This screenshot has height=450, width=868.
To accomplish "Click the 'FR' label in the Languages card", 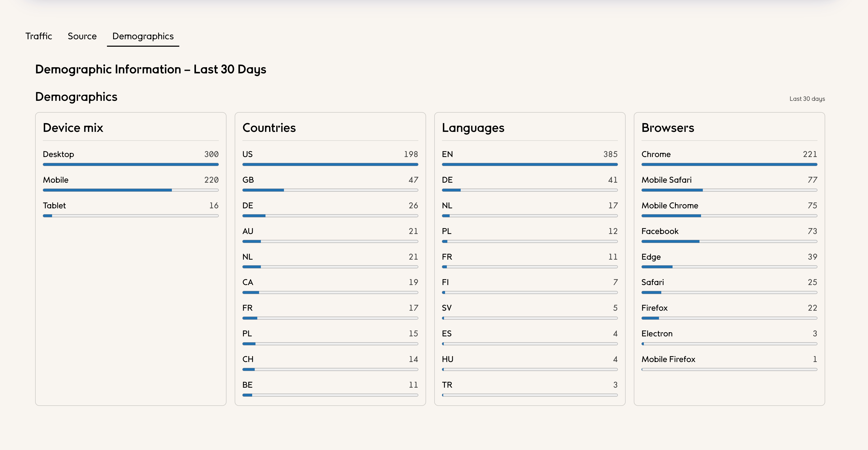I will coord(447,257).
